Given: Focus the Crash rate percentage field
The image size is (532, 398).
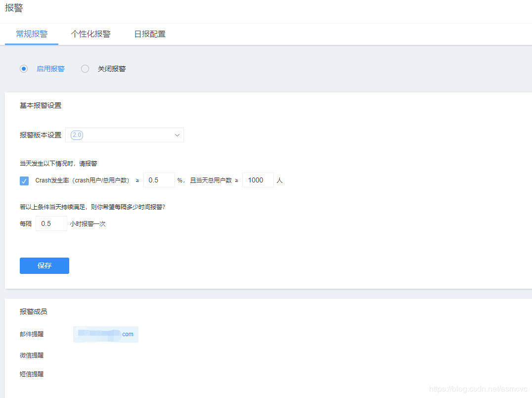Looking at the screenshot, I should (x=159, y=180).
